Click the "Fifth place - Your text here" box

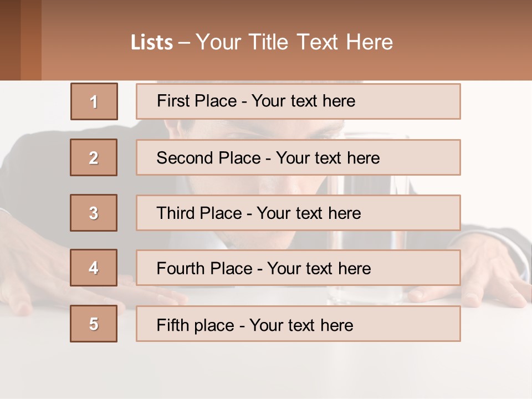pos(298,324)
